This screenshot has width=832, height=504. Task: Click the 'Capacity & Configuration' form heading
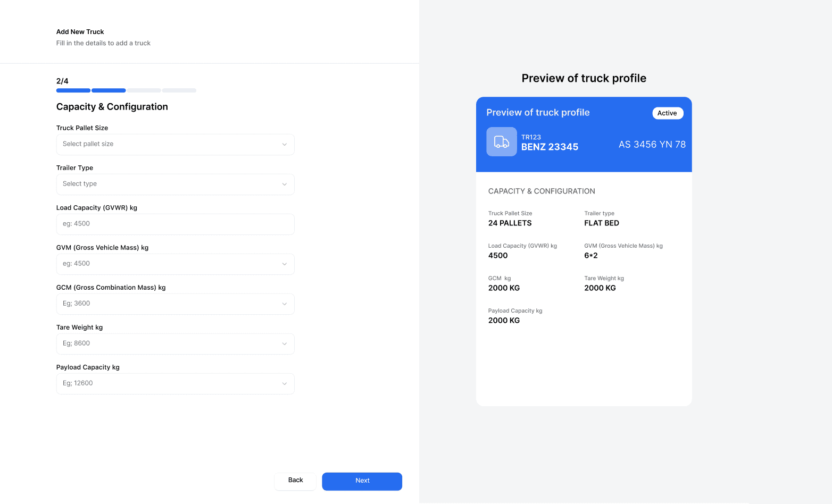coord(112,107)
